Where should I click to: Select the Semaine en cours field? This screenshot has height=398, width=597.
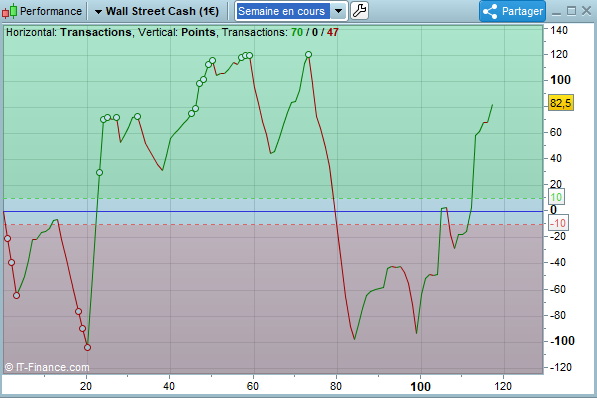tap(283, 11)
